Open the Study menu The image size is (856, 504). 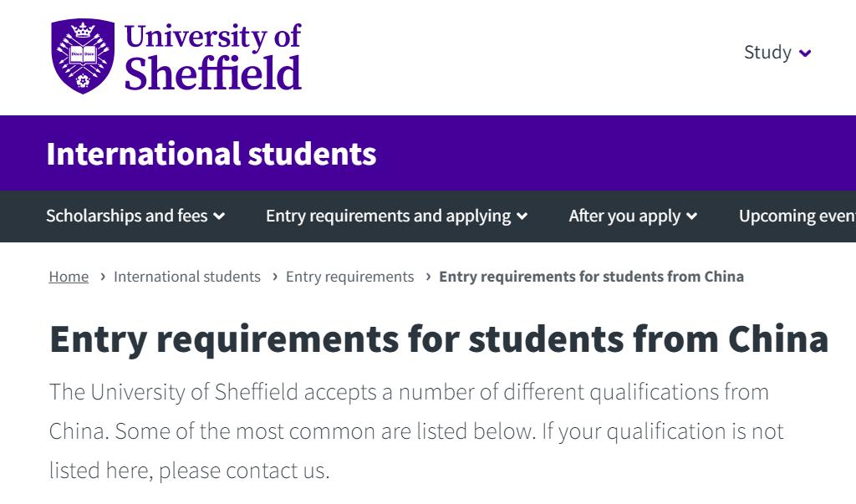767,53
